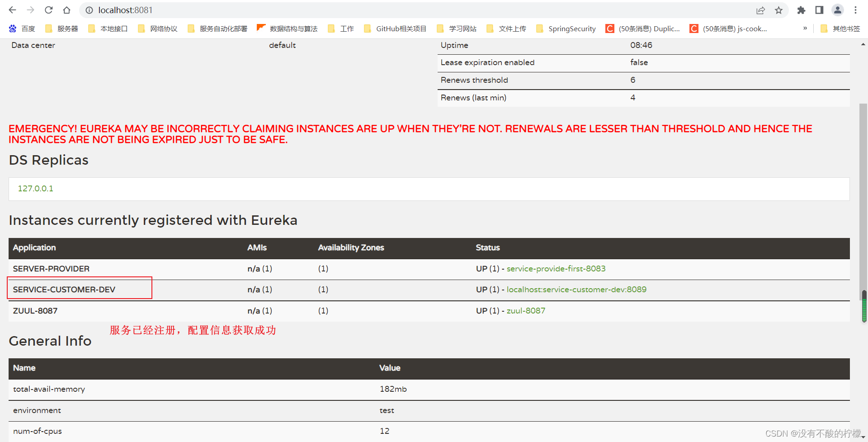The image size is (868, 442).
Task: Show more bookmarks chevron
Action: click(805, 28)
